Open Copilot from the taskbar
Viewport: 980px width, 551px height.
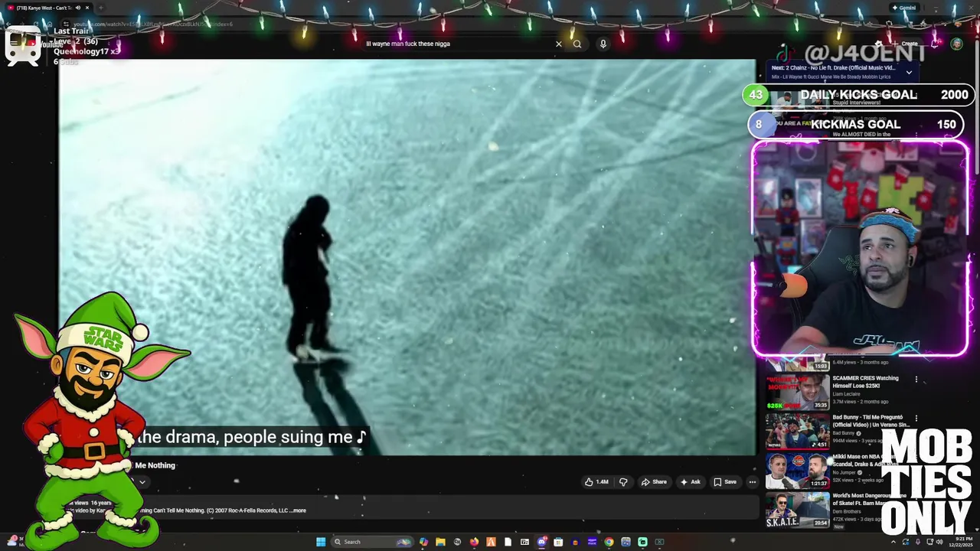[423, 542]
